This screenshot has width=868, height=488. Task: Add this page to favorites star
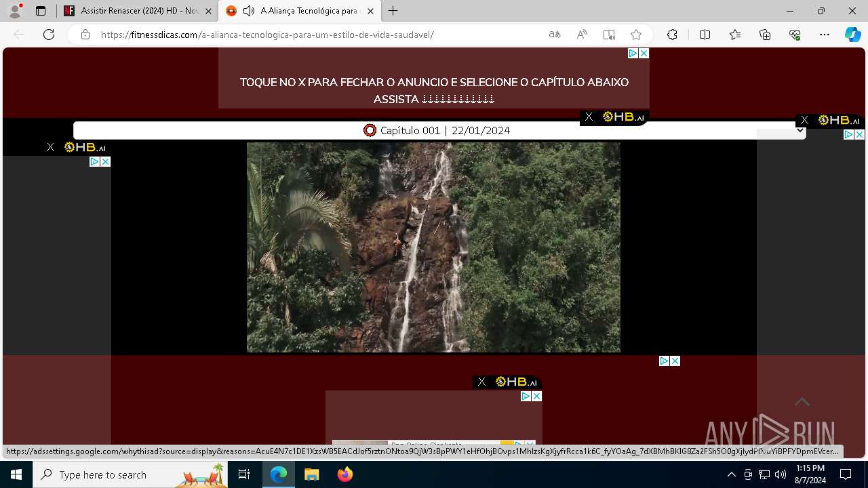click(636, 35)
